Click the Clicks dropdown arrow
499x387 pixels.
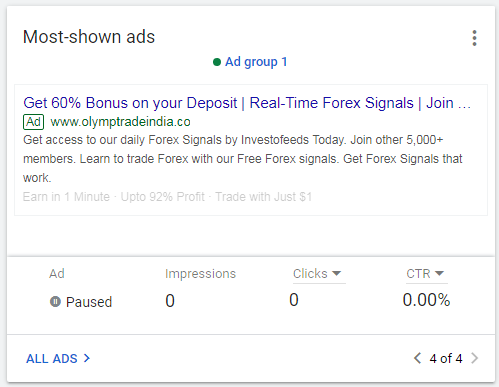[337, 274]
